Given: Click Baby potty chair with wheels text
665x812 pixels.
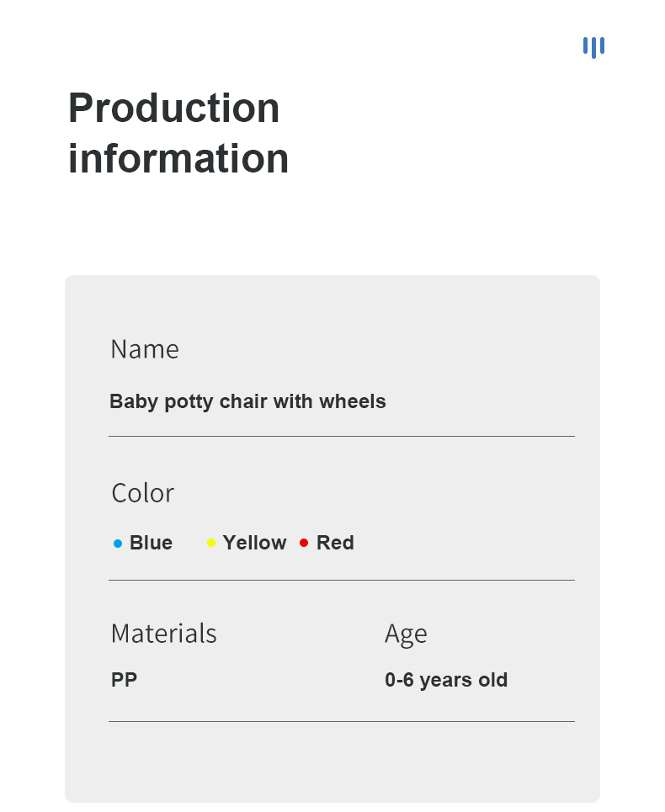Looking at the screenshot, I should pyautogui.click(x=247, y=402).
